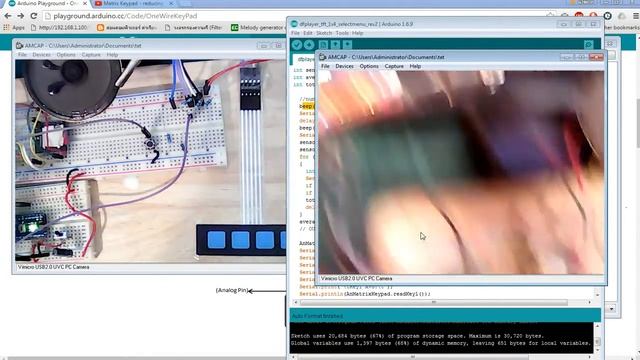Viewport: 640px width, 360px height.
Task: Open the Arduino IDE Tools menu
Action: (342, 33)
